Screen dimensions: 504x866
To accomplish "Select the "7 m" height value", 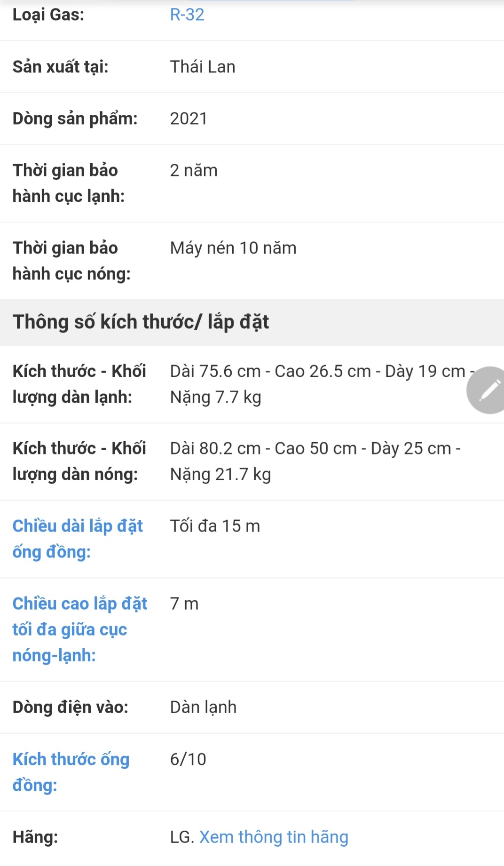I will [184, 604].
